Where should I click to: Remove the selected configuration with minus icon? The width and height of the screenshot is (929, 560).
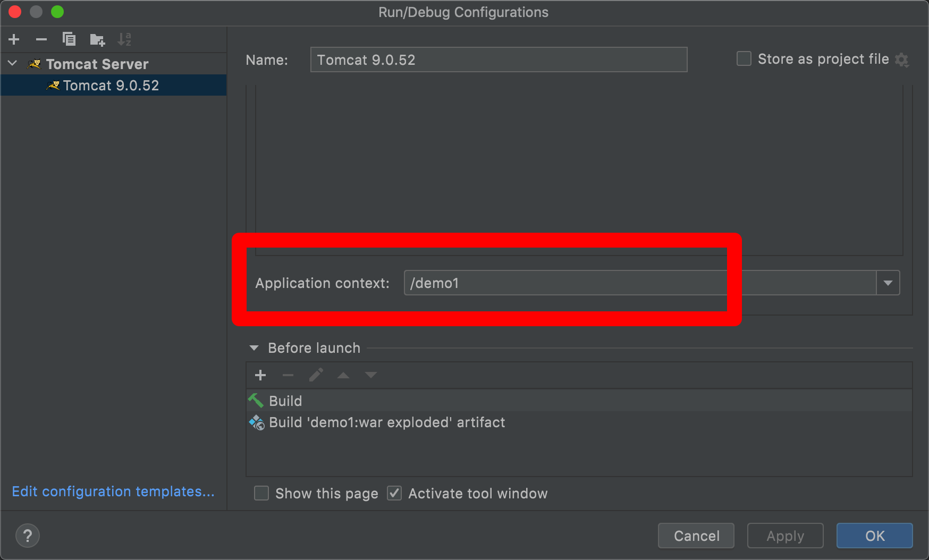click(41, 39)
